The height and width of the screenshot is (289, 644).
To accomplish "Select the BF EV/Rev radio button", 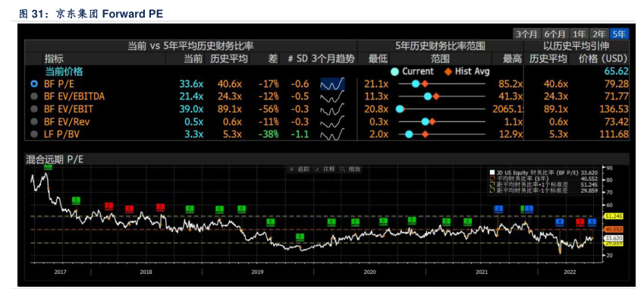I will (x=34, y=121).
